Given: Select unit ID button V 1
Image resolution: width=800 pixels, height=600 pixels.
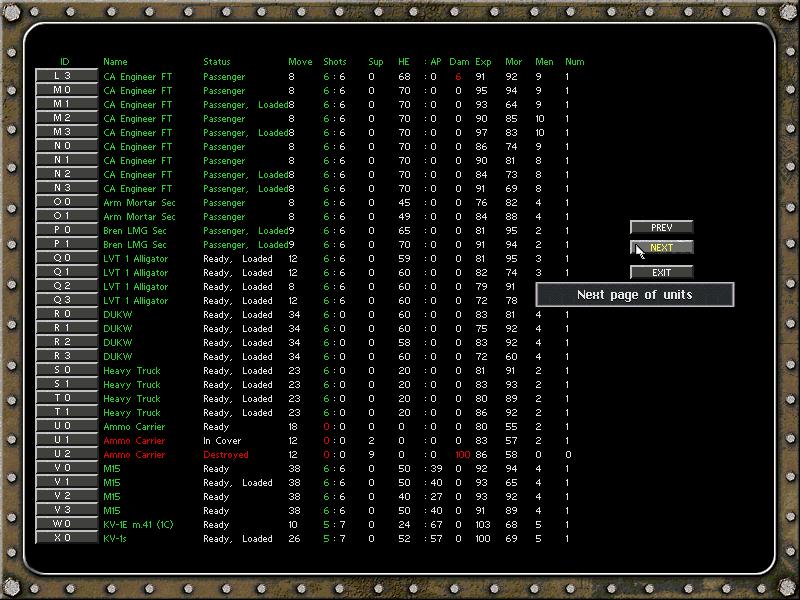Looking at the screenshot, I should 66,482.
